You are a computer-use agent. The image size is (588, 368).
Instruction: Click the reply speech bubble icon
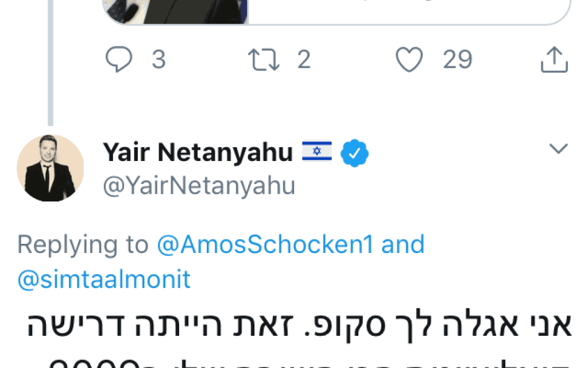119,60
